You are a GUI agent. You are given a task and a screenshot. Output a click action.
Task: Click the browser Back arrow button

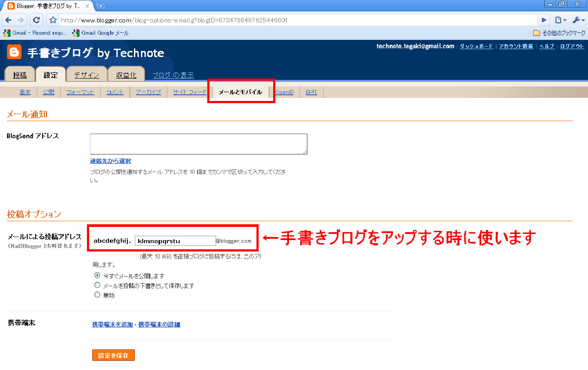point(8,20)
